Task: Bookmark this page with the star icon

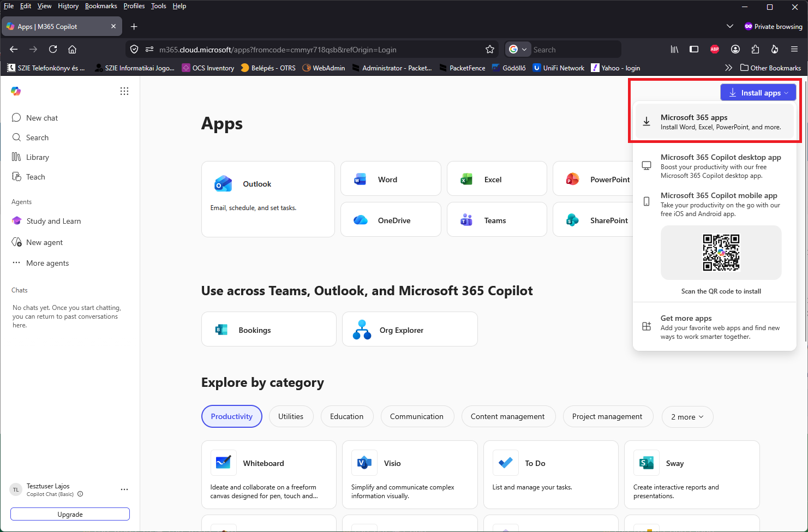Action: [490, 49]
